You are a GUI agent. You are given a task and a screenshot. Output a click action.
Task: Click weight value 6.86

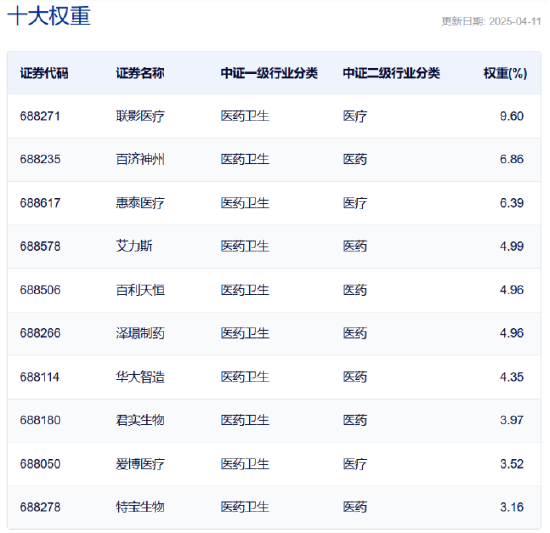pos(512,159)
